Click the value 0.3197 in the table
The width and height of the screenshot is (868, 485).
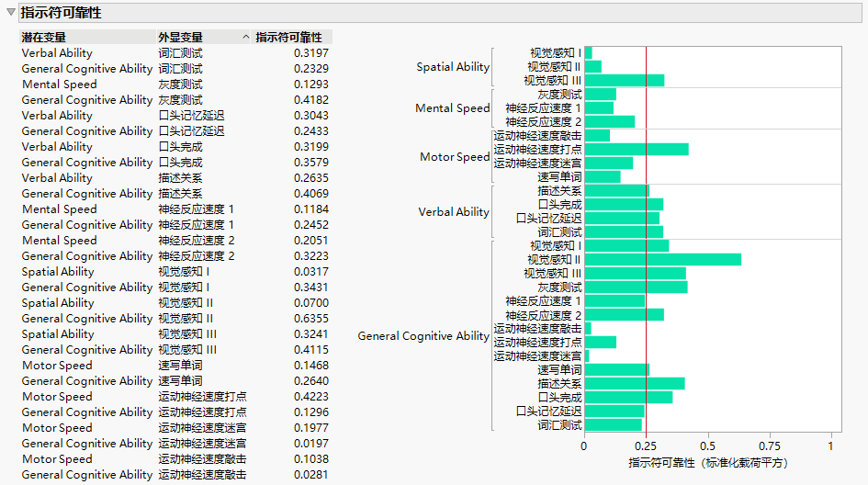click(311, 53)
